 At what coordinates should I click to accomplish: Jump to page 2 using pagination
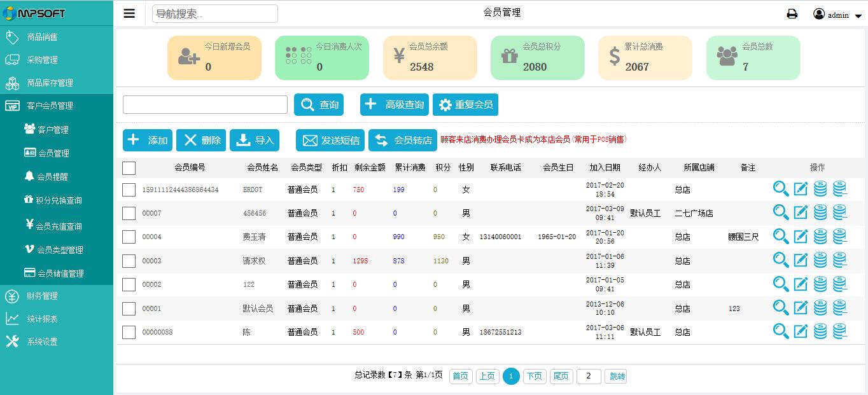[x=588, y=376]
